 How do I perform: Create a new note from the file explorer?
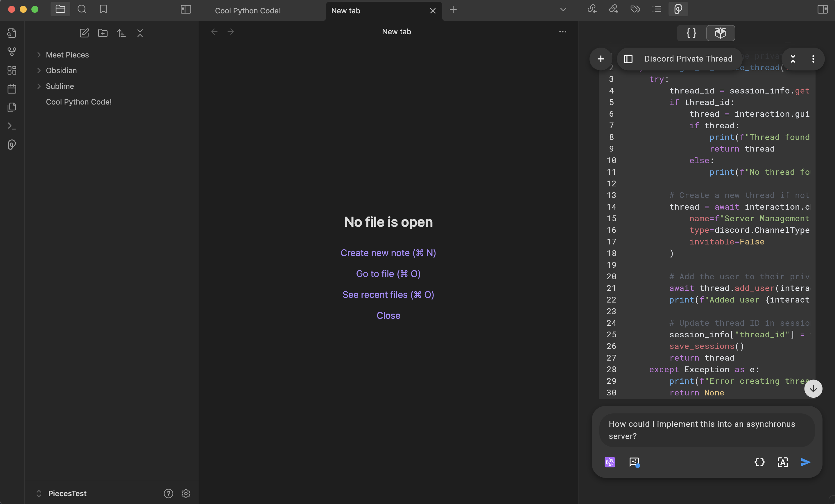[x=84, y=33]
